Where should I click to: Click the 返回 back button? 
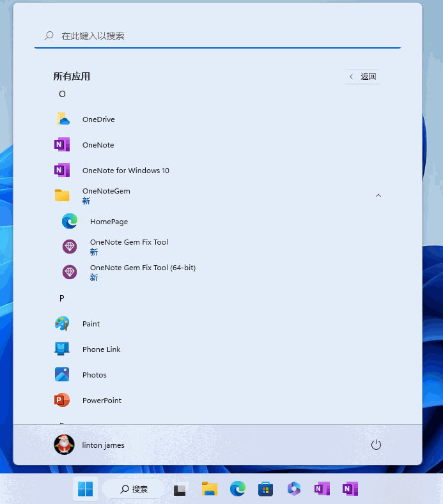click(x=362, y=77)
